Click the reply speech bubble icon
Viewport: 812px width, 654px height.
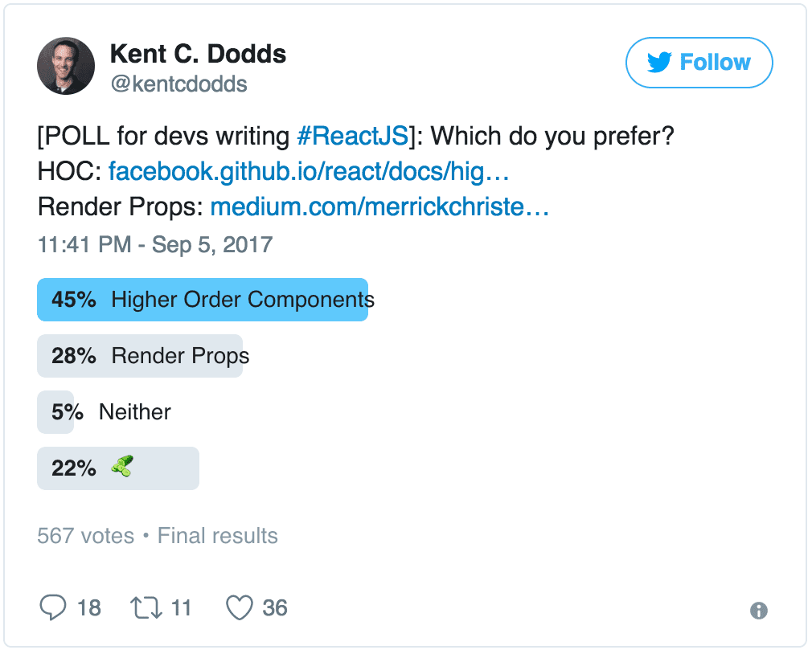[x=52, y=608]
